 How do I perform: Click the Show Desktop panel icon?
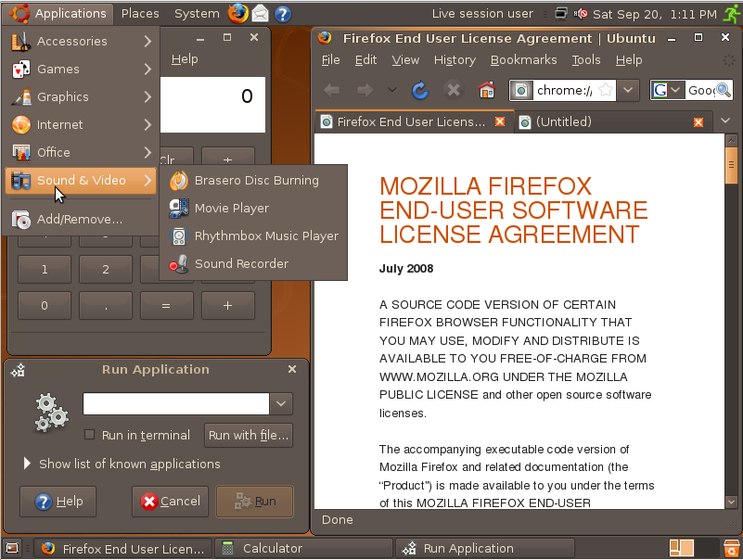coord(12,549)
